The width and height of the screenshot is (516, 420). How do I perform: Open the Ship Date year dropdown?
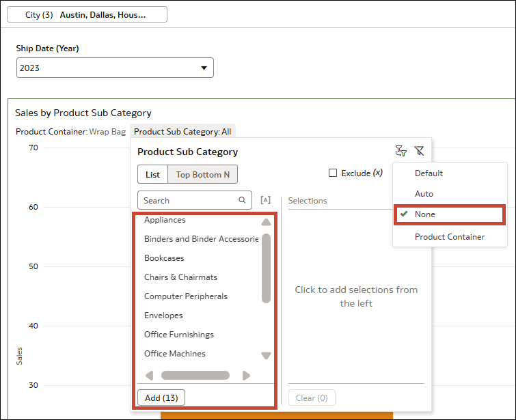[115, 68]
